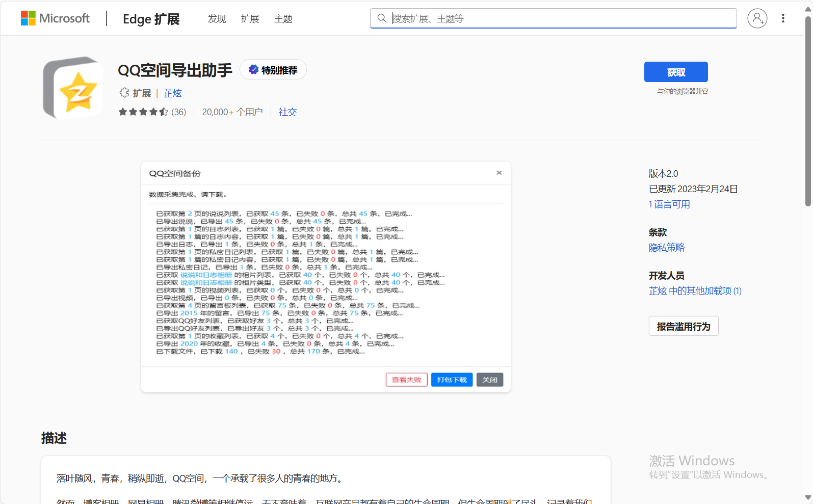Open 芷炫 中的其他加载项 (1) link
The height and width of the screenshot is (504, 813).
pyautogui.click(x=695, y=291)
